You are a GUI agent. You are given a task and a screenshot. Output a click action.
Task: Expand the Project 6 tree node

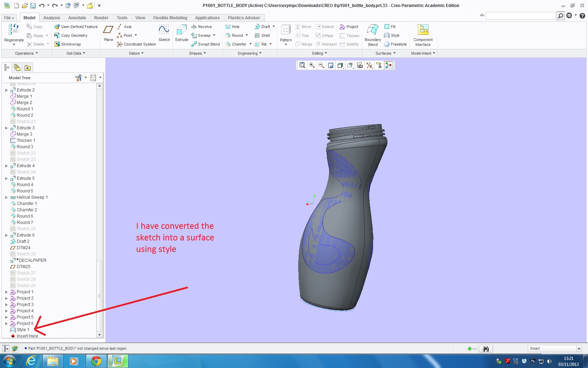[6, 323]
